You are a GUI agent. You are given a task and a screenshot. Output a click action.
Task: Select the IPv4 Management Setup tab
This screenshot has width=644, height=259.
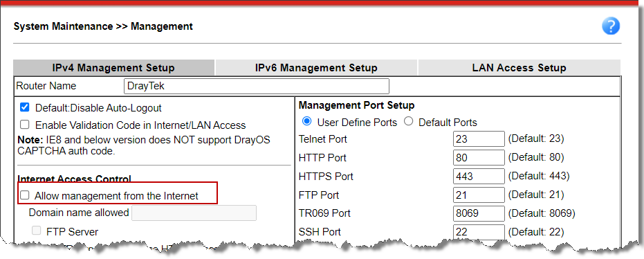pos(113,68)
